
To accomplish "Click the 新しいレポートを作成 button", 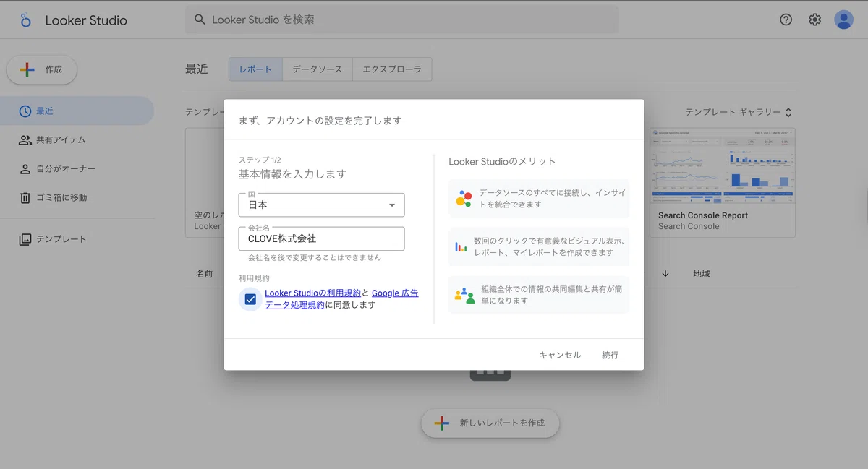I will pos(490,423).
